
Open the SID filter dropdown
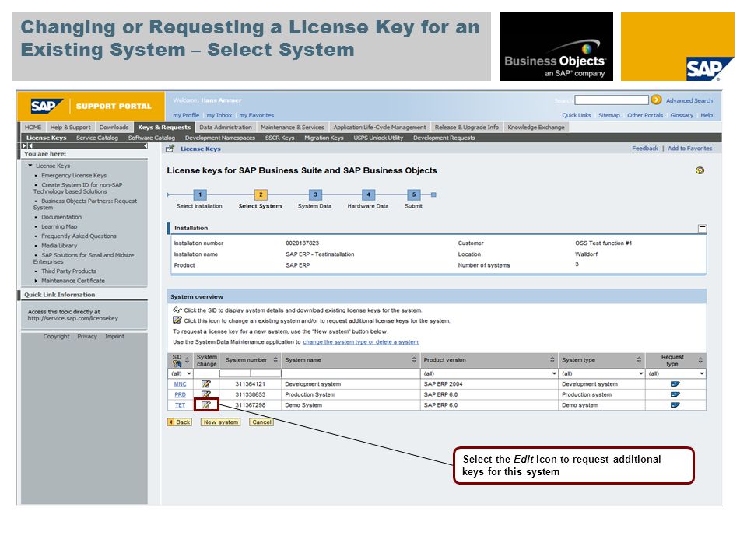(x=189, y=373)
